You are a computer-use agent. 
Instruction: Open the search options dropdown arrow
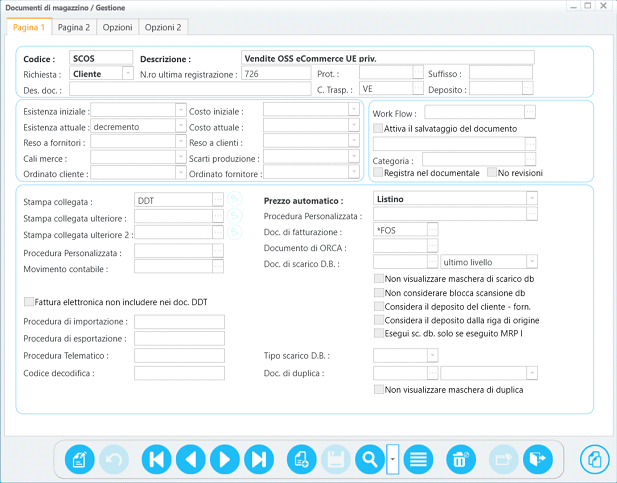tap(392, 459)
